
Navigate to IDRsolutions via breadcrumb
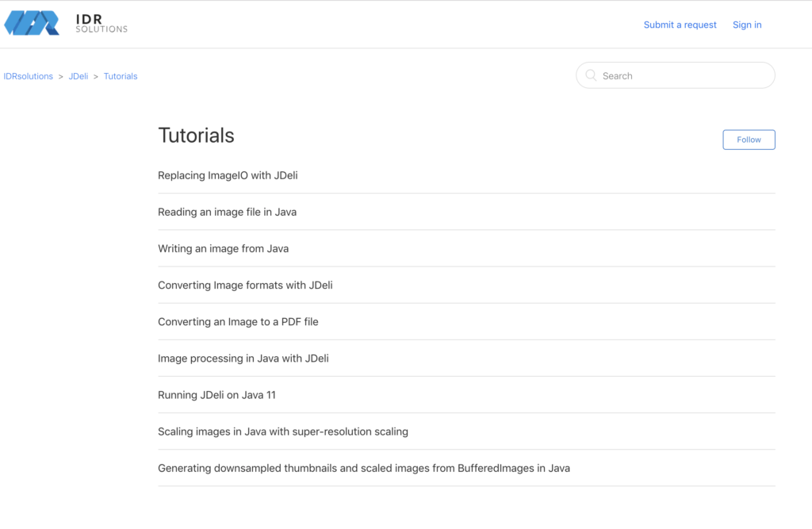click(28, 76)
